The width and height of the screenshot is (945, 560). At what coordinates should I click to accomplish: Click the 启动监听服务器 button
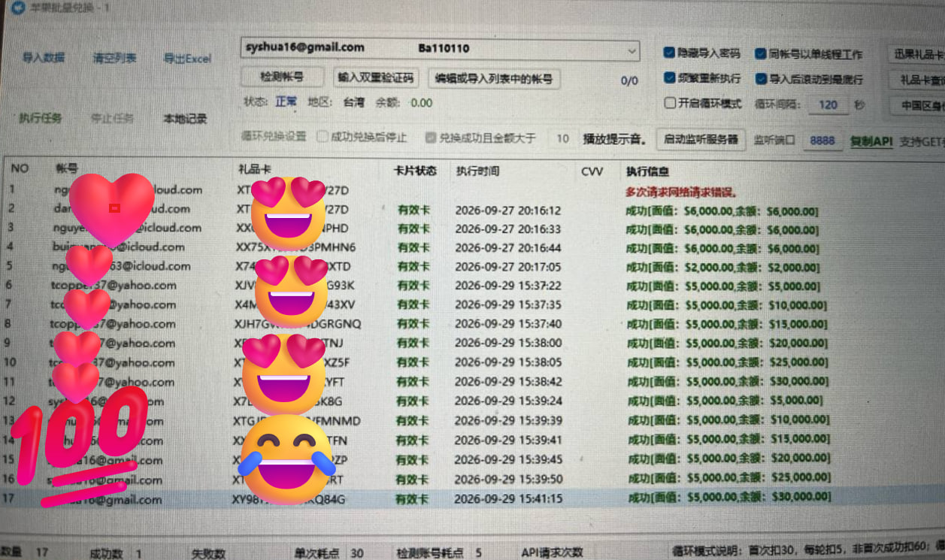coord(701,139)
